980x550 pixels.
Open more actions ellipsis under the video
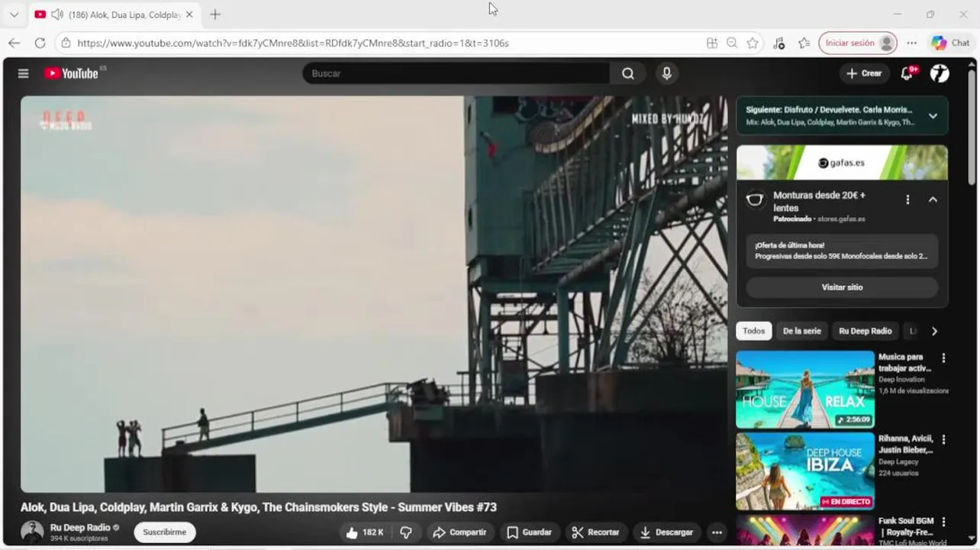(717, 532)
